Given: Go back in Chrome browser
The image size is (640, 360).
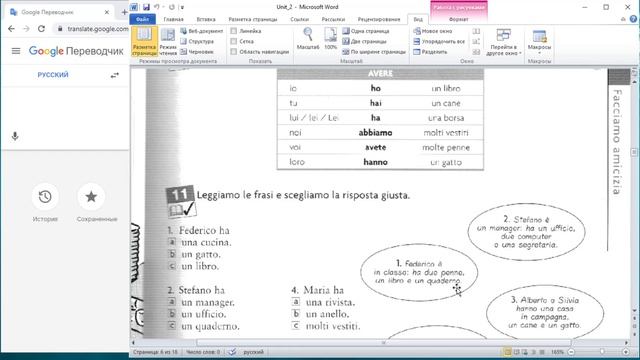Looking at the screenshot, I should (x=11, y=29).
